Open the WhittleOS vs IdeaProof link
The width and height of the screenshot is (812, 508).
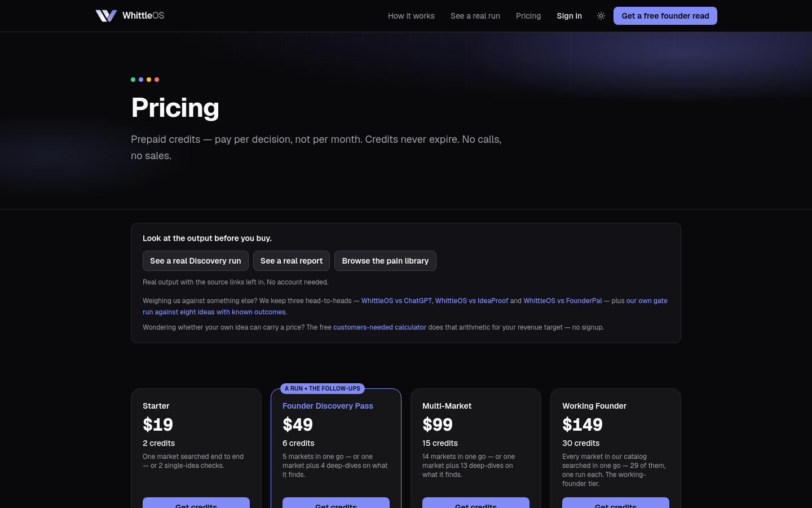[x=471, y=301]
